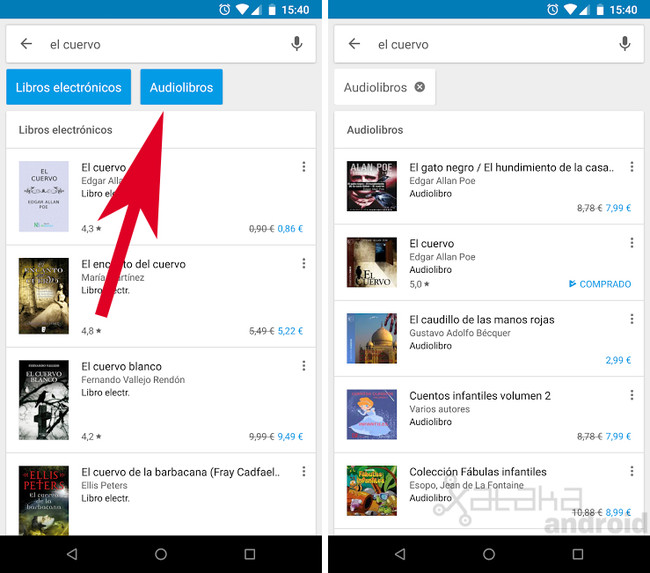Open El encanto del cuervo book cover

pyautogui.click(x=44, y=296)
